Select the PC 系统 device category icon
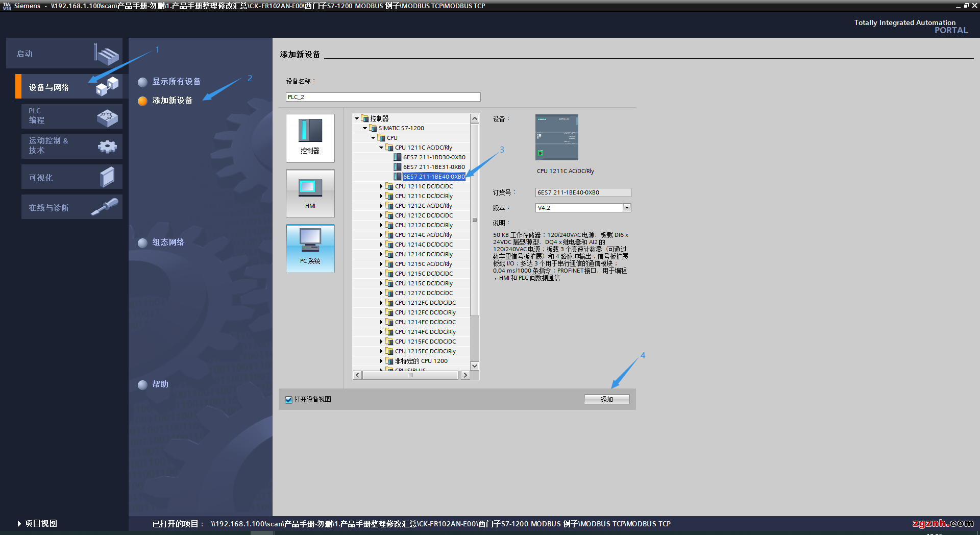 coord(310,248)
